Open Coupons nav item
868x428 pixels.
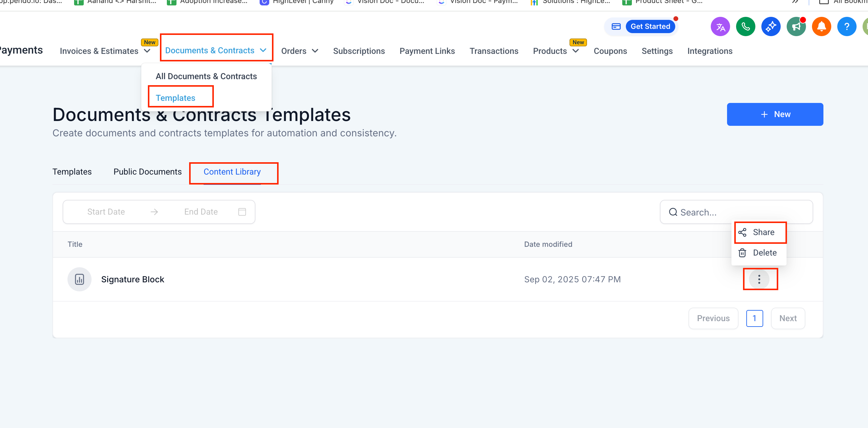pyautogui.click(x=610, y=51)
